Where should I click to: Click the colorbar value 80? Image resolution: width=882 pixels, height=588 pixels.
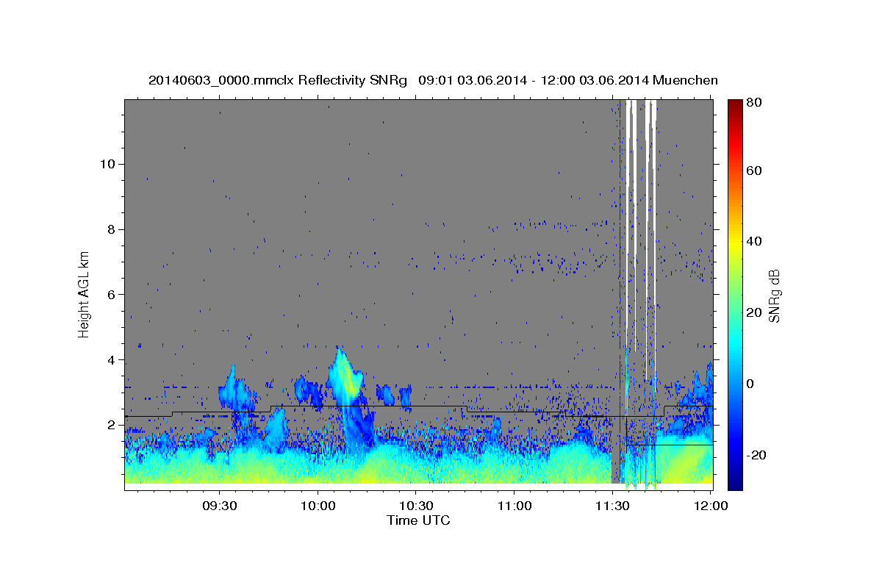pyautogui.click(x=755, y=102)
